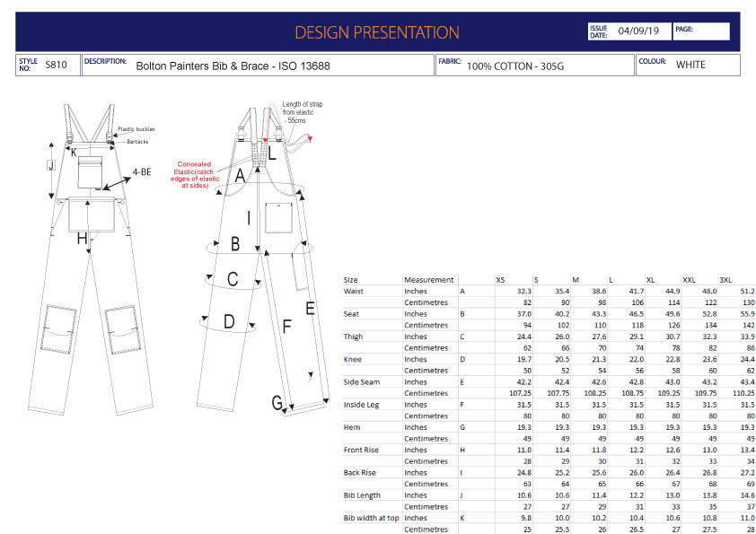This screenshot has width=756, height=534.
Task: Click the large A waist marker on drawing
Action: click(240, 176)
